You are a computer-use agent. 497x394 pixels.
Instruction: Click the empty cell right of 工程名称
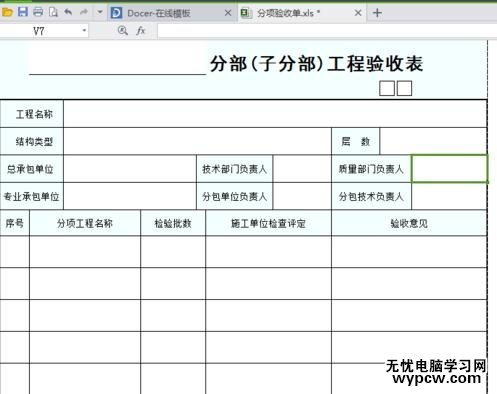point(275,114)
